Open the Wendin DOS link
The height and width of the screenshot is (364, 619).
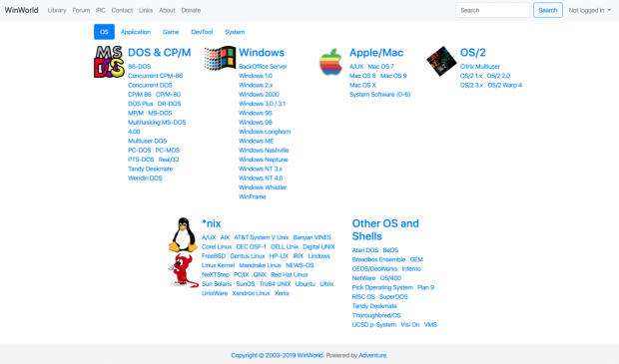pyautogui.click(x=145, y=179)
